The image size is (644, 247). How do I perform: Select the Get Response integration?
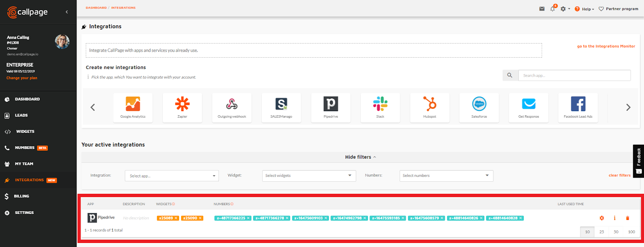click(528, 108)
